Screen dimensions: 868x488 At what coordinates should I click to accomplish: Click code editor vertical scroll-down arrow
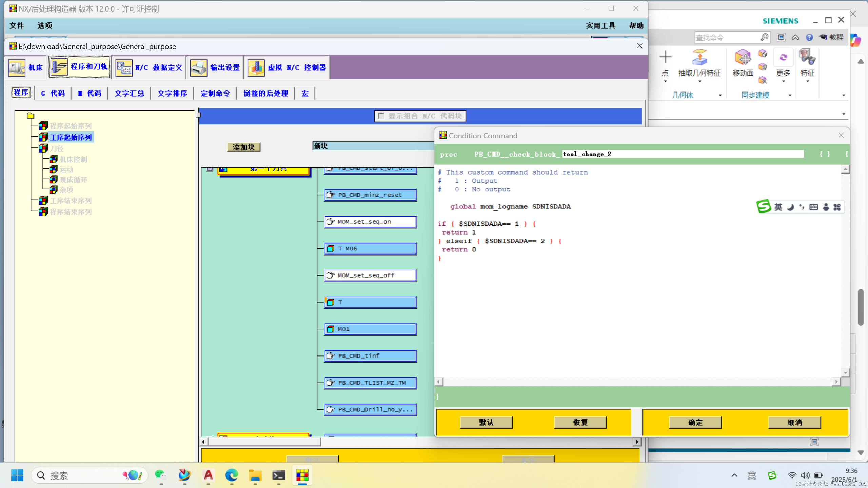[845, 372]
